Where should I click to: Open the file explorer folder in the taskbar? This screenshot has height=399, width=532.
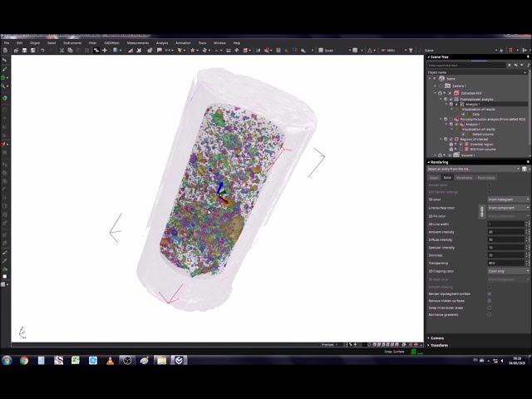(161, 360)
